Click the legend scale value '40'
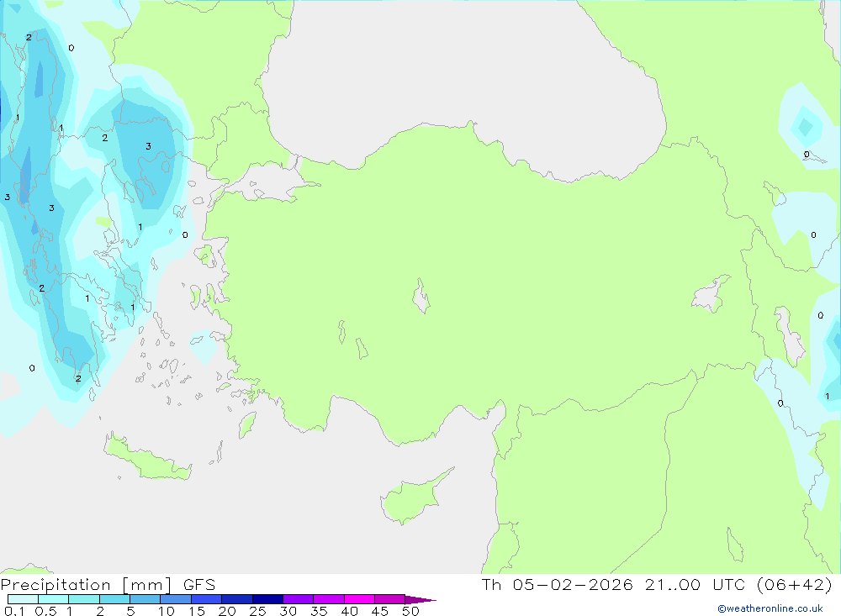Image resolution: width=841 pixels, height=616 pixels. click(350, 611)
